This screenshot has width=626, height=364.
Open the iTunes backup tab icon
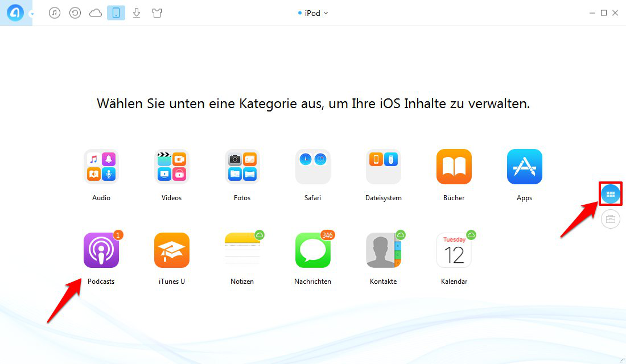[x=75, y=13]
